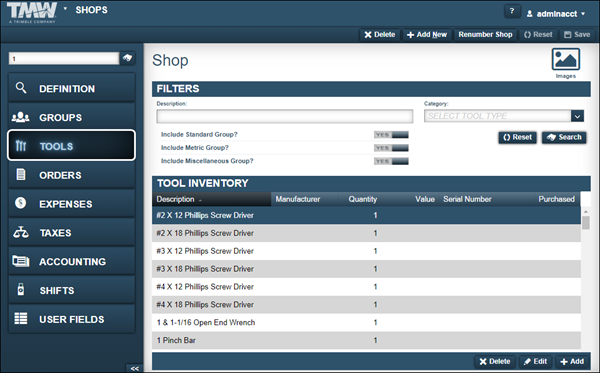Click the shop number input field
Screen dimensions: 600x374
[64, 59]
